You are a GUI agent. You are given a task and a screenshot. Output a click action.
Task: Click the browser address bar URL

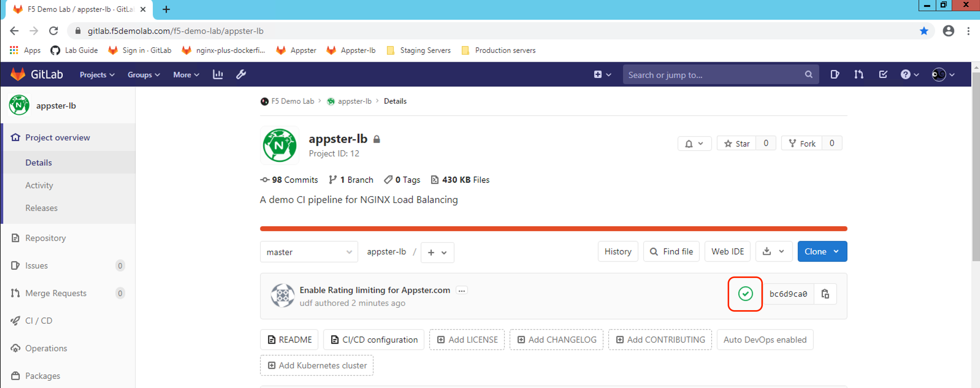[x=175, y=31]
